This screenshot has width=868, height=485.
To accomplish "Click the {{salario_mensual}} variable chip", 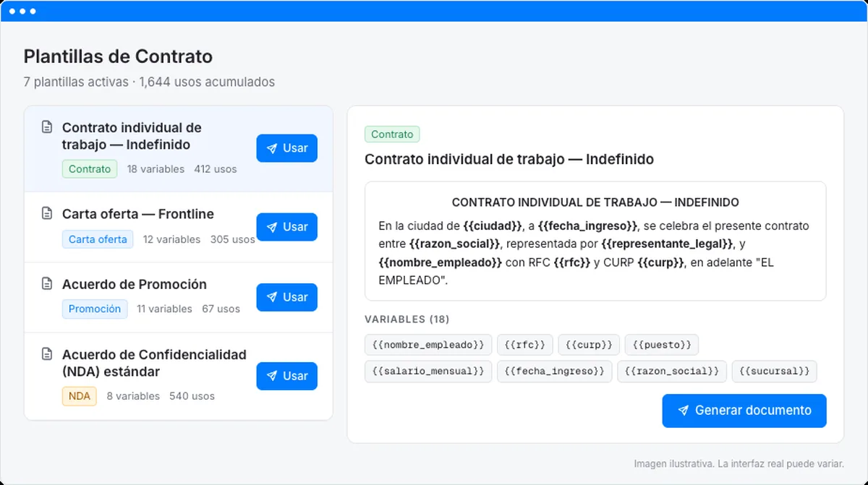I will [x=429, y=372].
